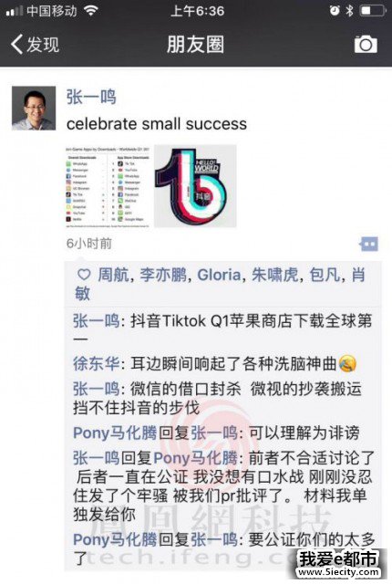Tap the alarm clock status icon
The width and height of the screenshot is (392, 584).
tap(335, 11)
